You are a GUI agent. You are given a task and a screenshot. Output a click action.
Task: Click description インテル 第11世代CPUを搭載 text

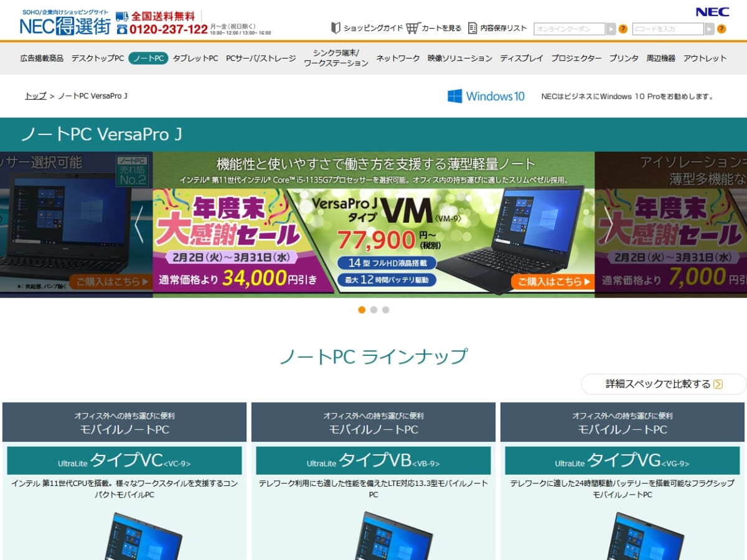pyautogui.click(x=125, y=489)
